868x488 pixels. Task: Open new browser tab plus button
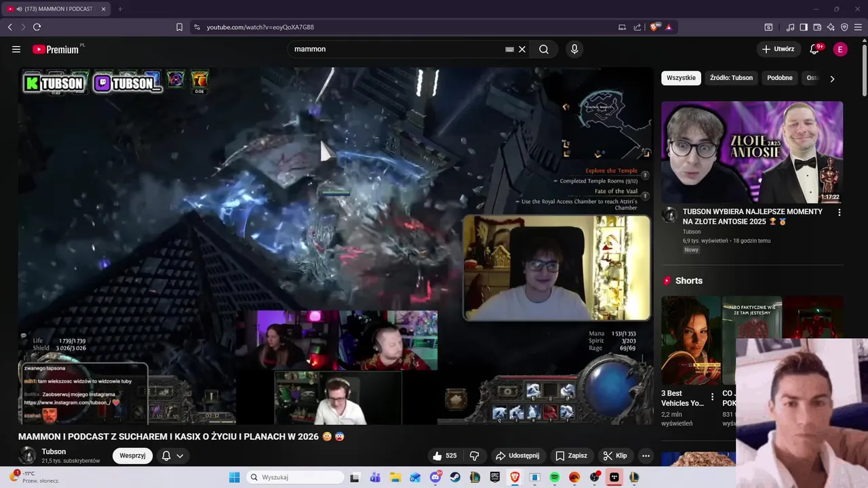click(x=120, y=9)
